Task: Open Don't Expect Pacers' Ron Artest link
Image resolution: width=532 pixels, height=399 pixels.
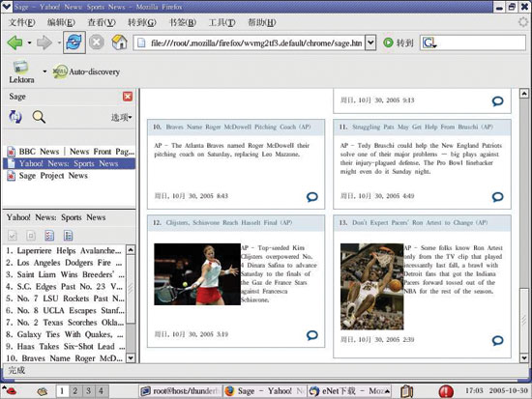Action: (x=420, y=223)
